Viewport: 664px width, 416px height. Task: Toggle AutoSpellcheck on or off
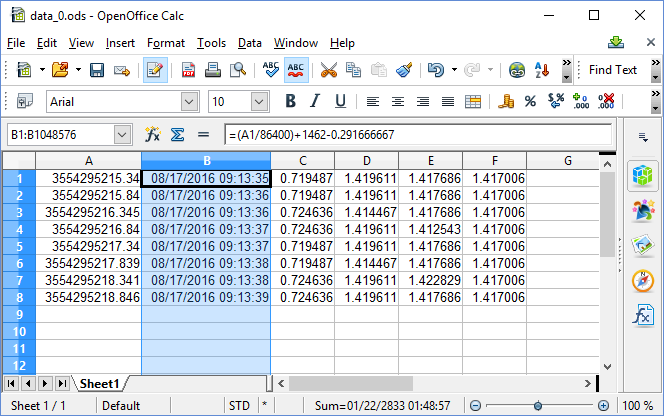point(297,70)
